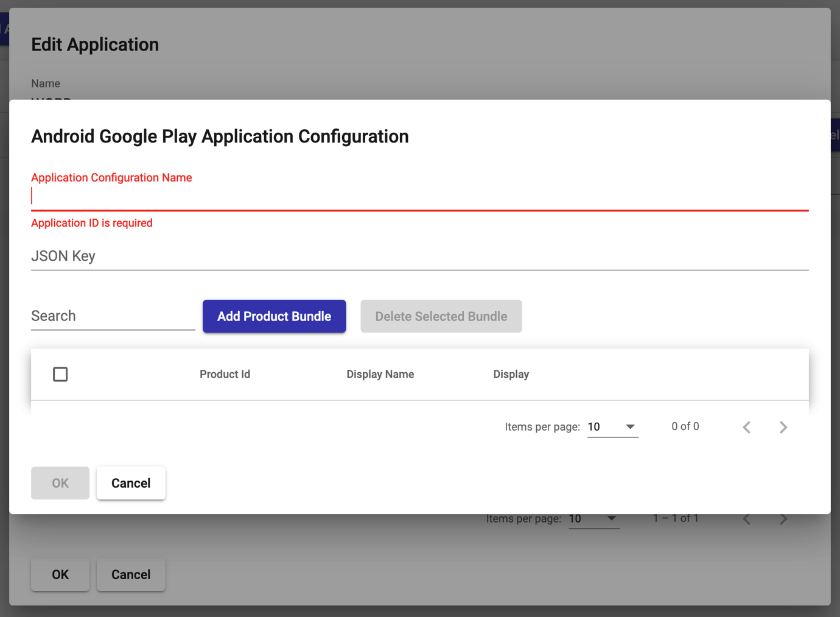The height and width of the screenshot is (617, 840).
Task: Check the select-all checkbox in table header
Action: pos(60,374)
